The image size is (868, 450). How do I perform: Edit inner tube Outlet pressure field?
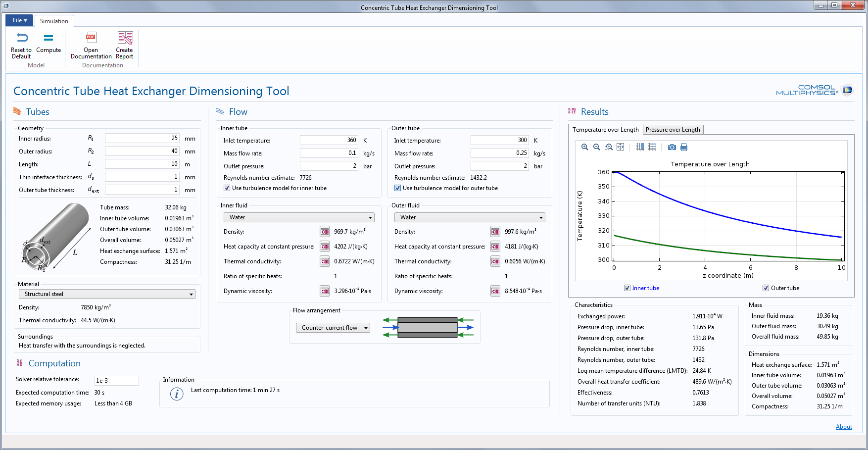point(329,166)
